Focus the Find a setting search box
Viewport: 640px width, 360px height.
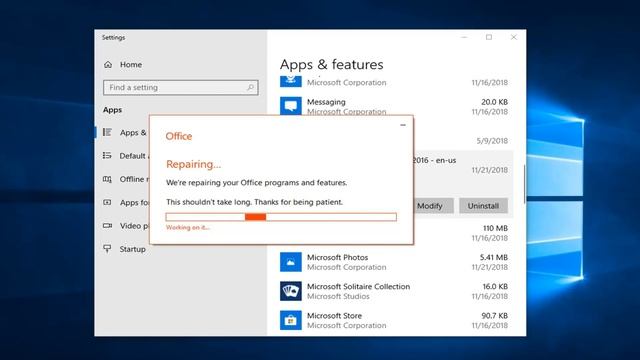click(181, 87)
